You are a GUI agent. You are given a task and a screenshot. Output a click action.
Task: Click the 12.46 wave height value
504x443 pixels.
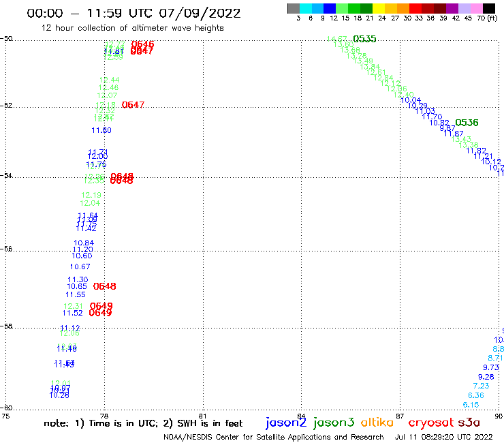click(108, 87)
